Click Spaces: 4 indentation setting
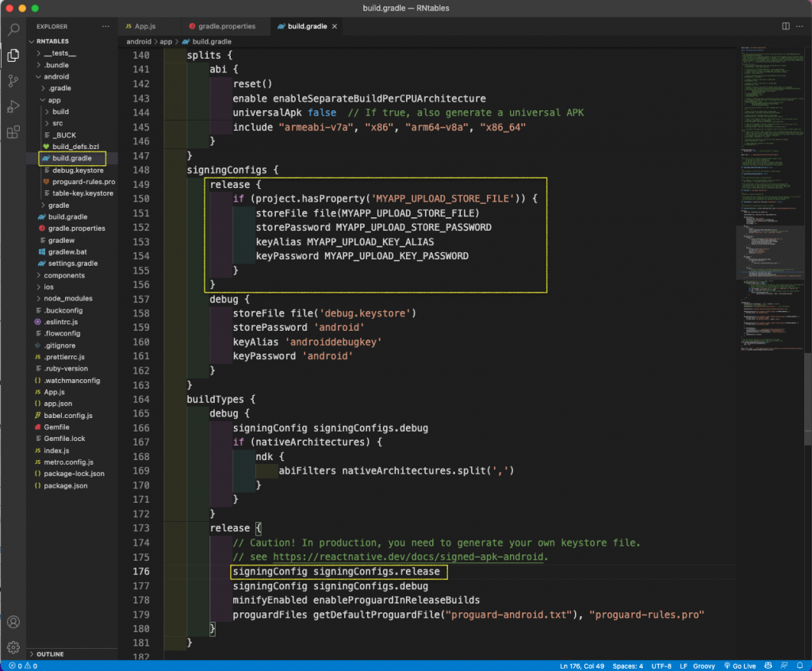The width and height of the screenshot is (812, 671). [628, 666]
